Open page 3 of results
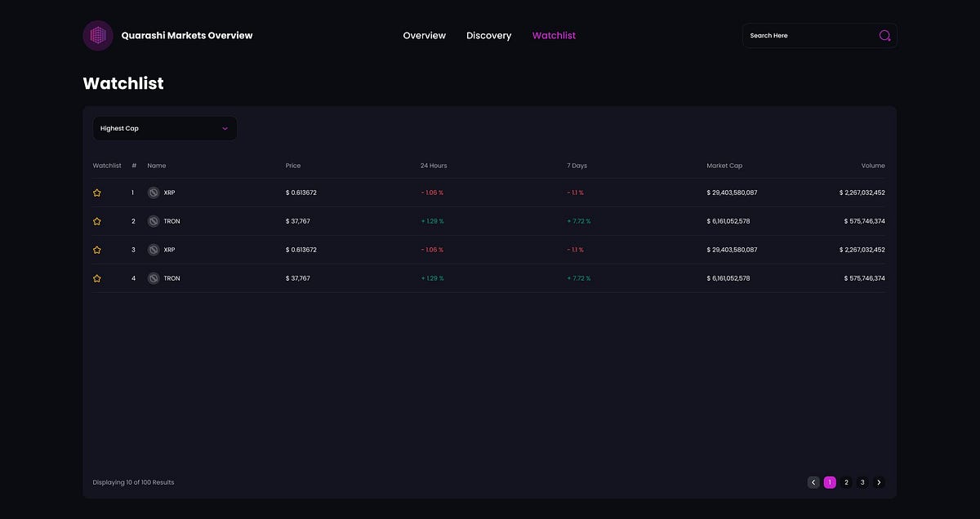Screen dimensions: 980x519 click(862, 482)
